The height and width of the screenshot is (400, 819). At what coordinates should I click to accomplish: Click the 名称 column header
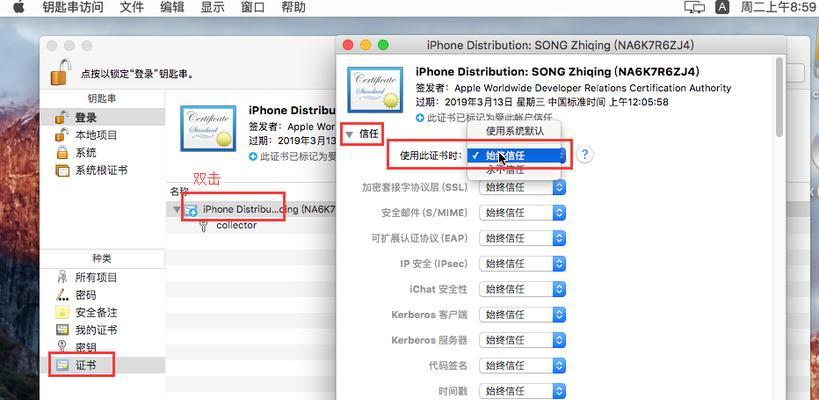[x=179, y=192]
